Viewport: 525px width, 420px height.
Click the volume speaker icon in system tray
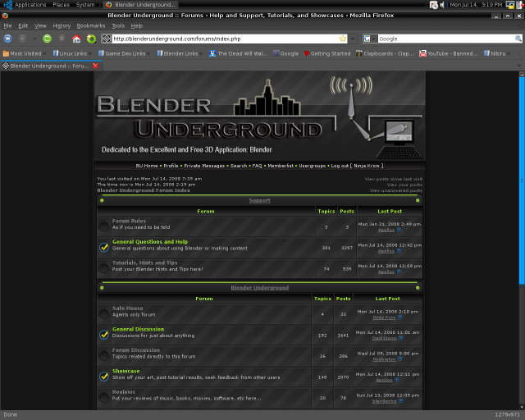coord(443,5)
